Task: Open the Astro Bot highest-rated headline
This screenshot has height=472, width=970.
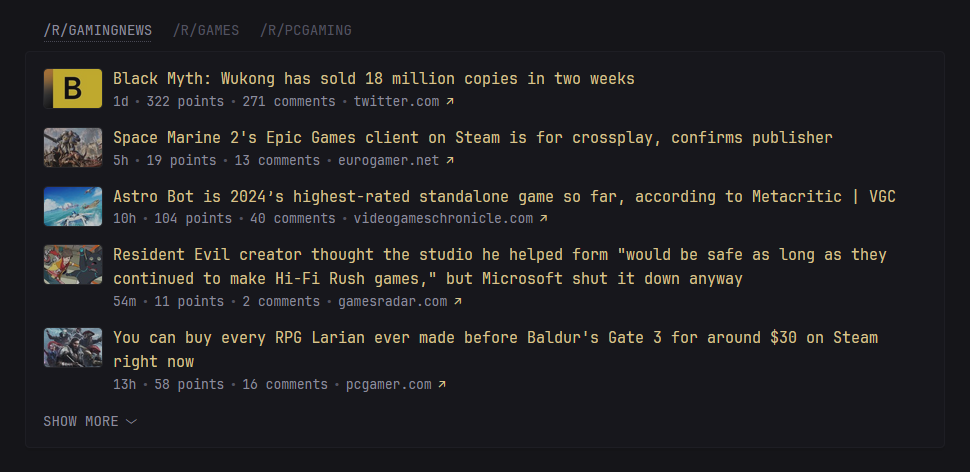Action: (504, 196)
